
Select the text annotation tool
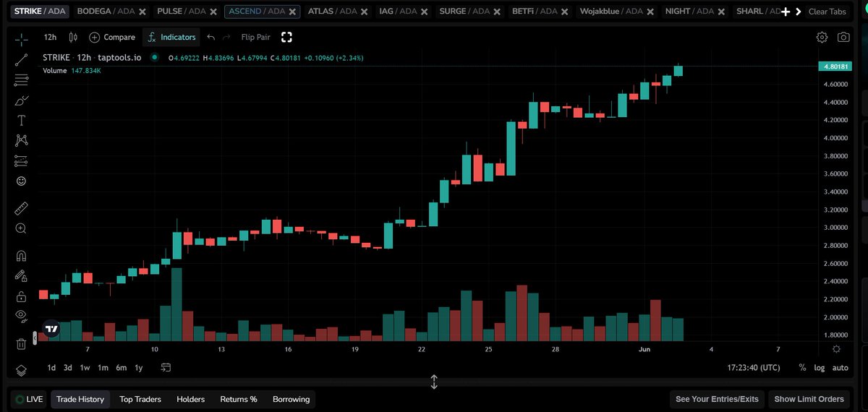pos(21,120)
